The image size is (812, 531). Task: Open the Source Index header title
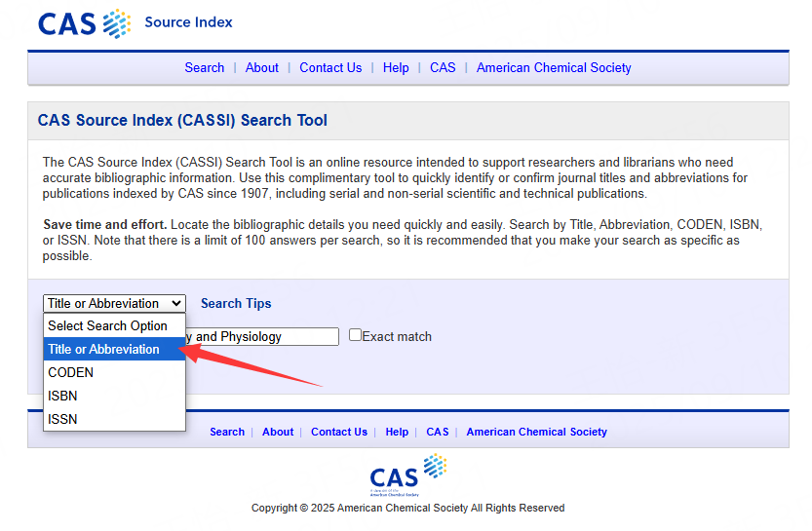188,22
